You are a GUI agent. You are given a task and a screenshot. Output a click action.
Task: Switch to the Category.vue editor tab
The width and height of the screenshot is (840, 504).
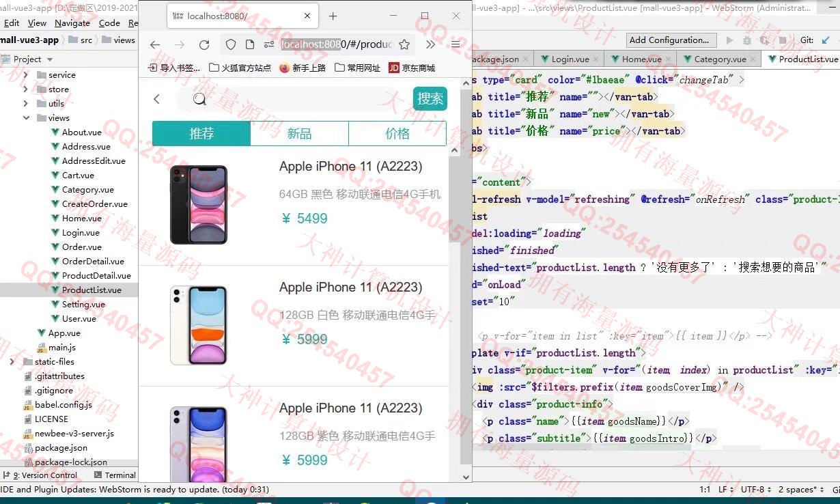720,59
